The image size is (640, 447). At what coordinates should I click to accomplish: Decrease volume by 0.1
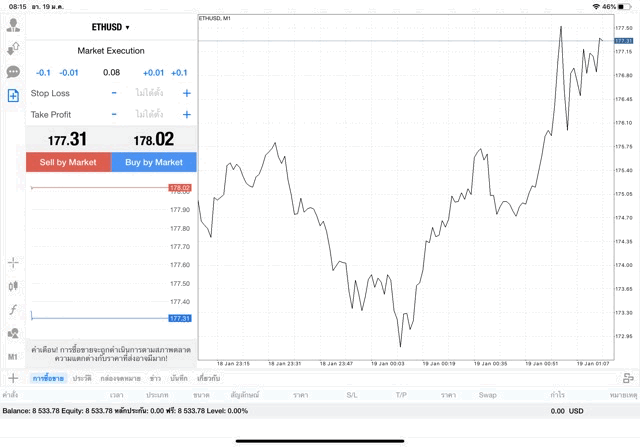[x=43, y=72]
